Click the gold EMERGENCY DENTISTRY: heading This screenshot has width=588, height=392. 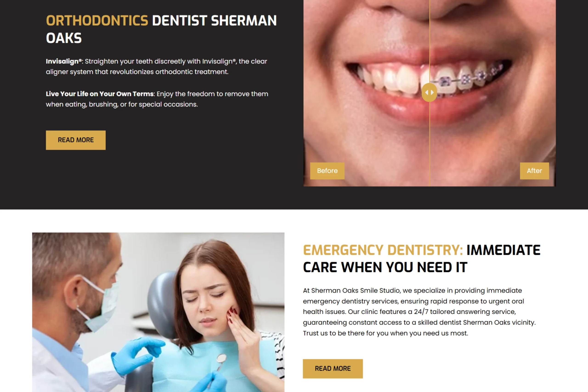click(383, 250)
